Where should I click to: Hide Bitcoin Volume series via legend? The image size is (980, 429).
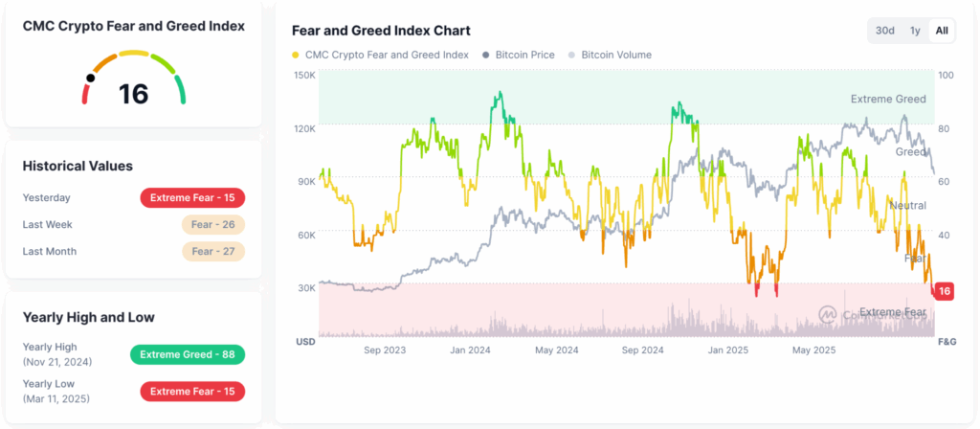tap(615, 55)
